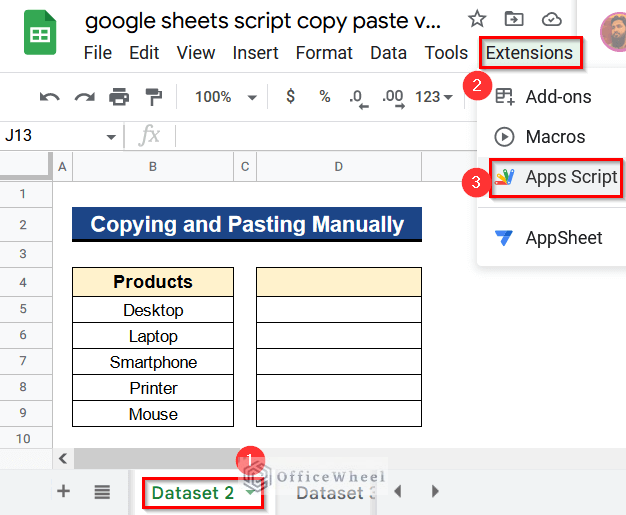Check the cloud save status icon
The height and width of the screenshot is (515, 626).
click(551, 19)
